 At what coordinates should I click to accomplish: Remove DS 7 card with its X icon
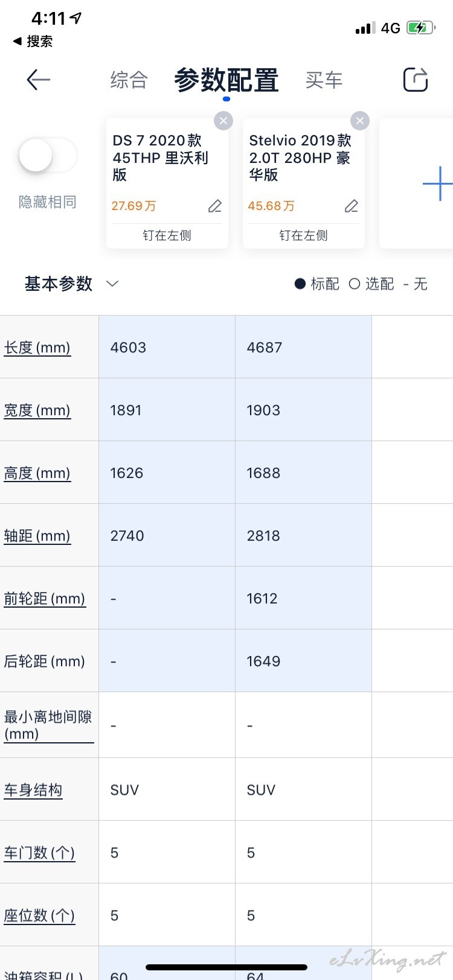223,121
